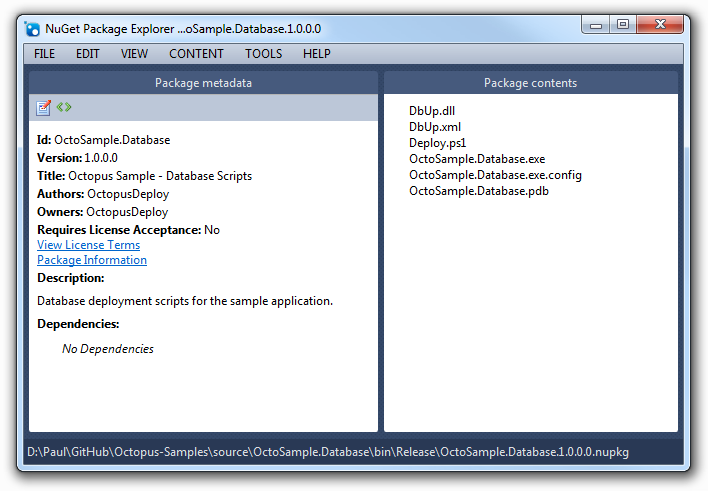Click the edit metadata pencil icon
Screen dimensions: 708x491
click(x=43, y=108)
